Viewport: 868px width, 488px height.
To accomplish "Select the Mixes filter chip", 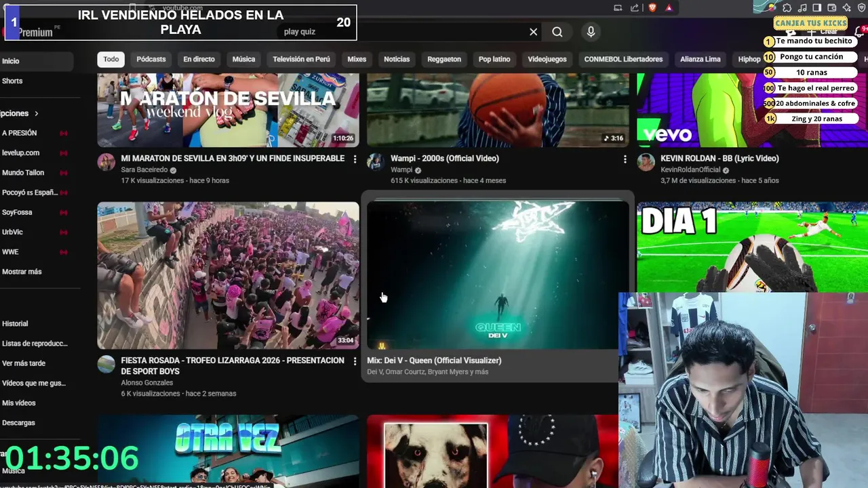I will point(357,59).
